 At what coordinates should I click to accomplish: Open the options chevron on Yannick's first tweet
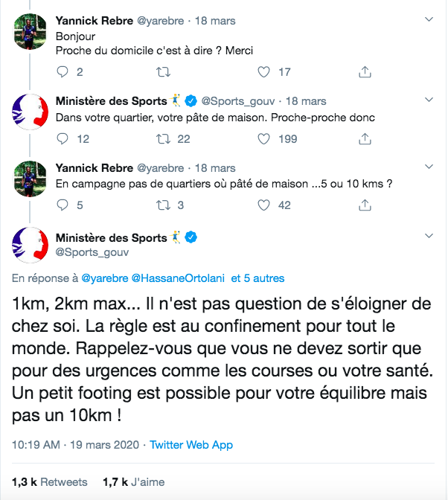pos(428,17)
